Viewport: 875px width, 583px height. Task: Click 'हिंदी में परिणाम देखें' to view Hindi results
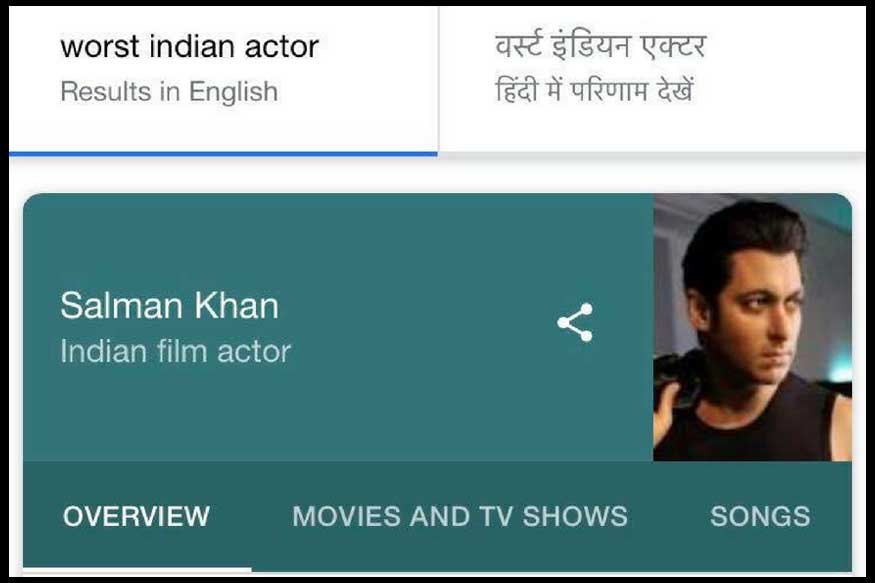tap(594, 90)
